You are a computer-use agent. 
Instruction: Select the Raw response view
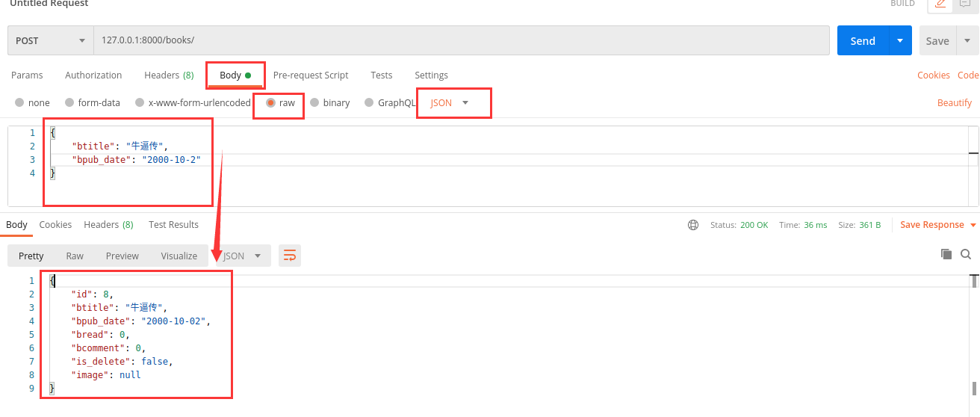point(75,256)
